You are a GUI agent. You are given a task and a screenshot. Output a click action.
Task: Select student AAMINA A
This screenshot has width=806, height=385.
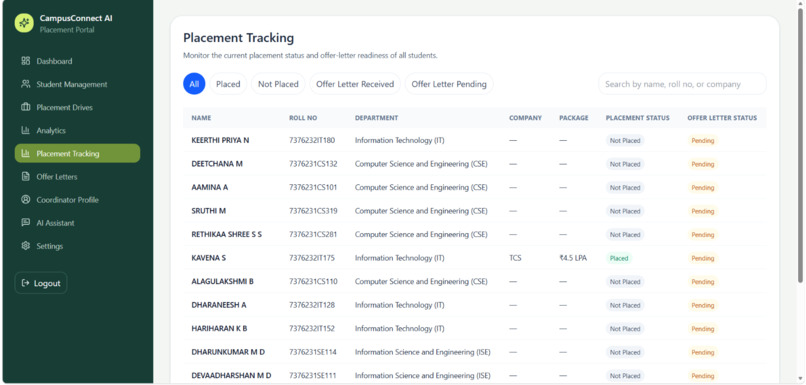210,188
